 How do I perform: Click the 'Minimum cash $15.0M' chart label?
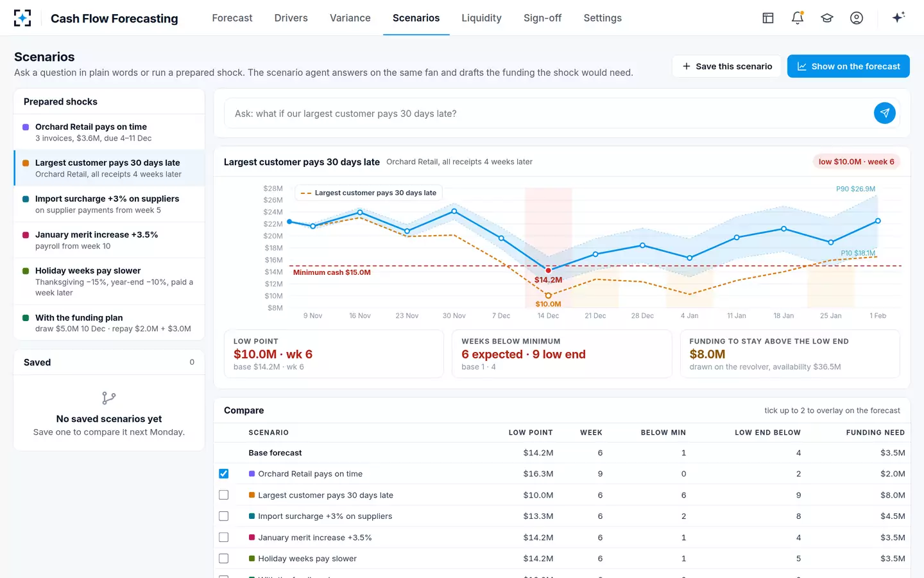(332, 272)
